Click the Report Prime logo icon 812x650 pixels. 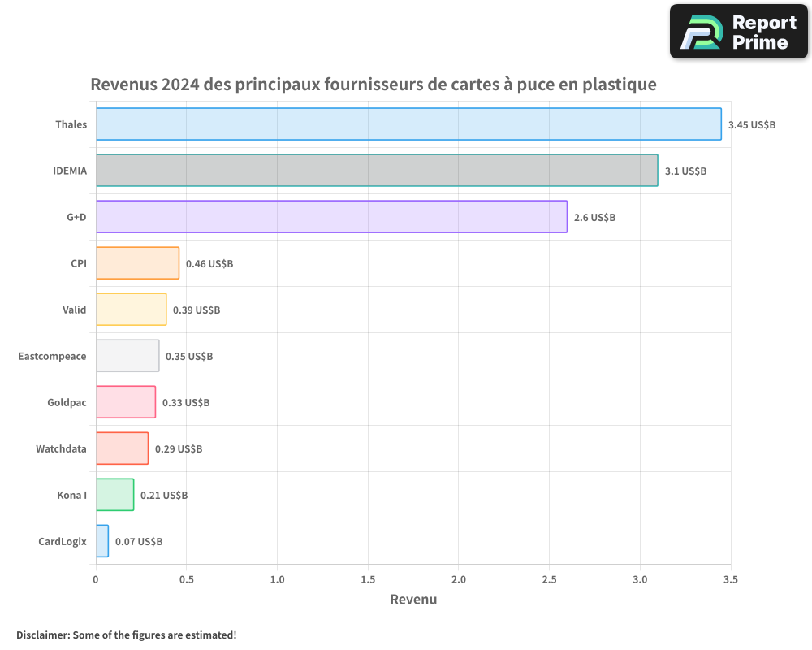[x=700, y=32]
